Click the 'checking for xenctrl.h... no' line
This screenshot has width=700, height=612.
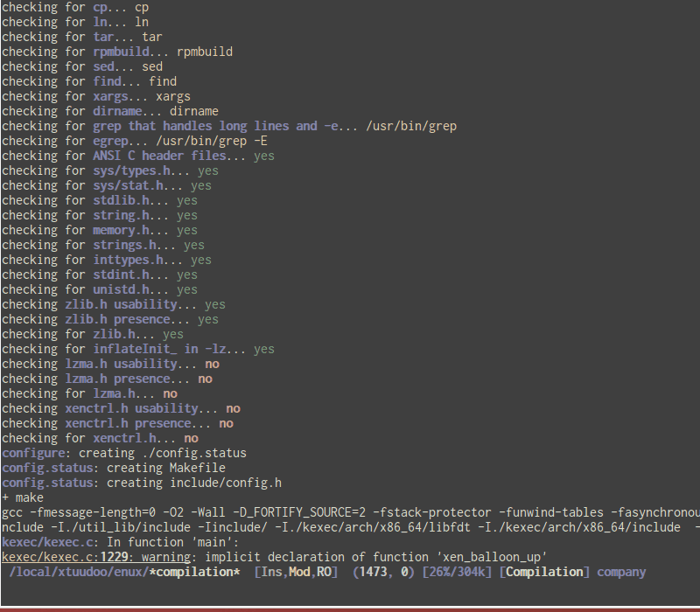point(100,438)
